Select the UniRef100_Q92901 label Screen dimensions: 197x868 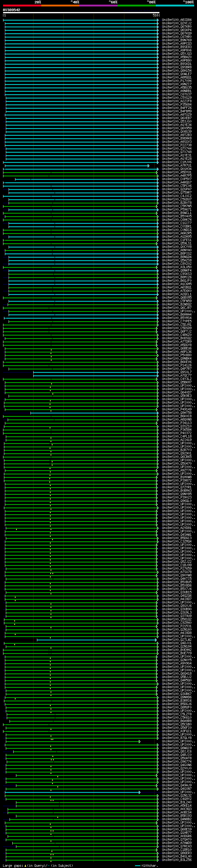coord(177,453)
